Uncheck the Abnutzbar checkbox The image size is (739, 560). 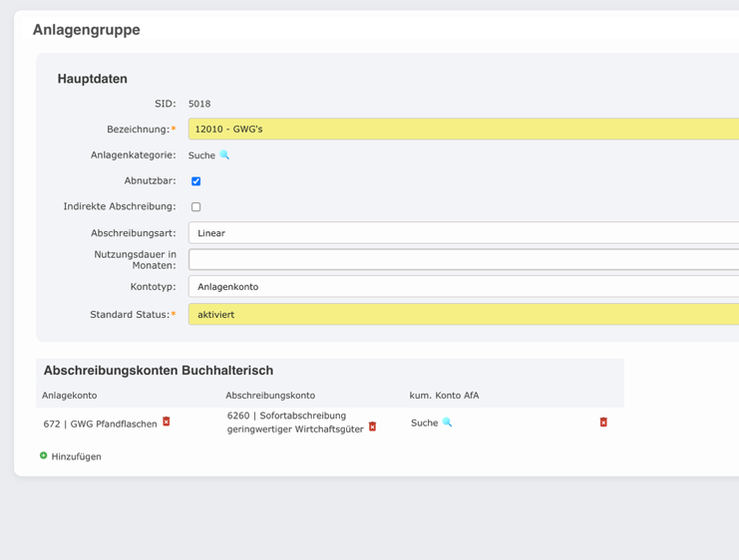196,181
